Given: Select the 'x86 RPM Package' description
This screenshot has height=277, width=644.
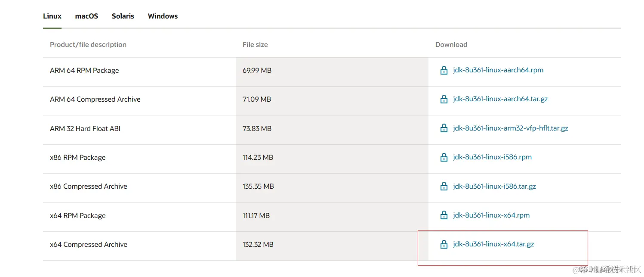Looking at the screenshot, I should [x=78, y=158].
